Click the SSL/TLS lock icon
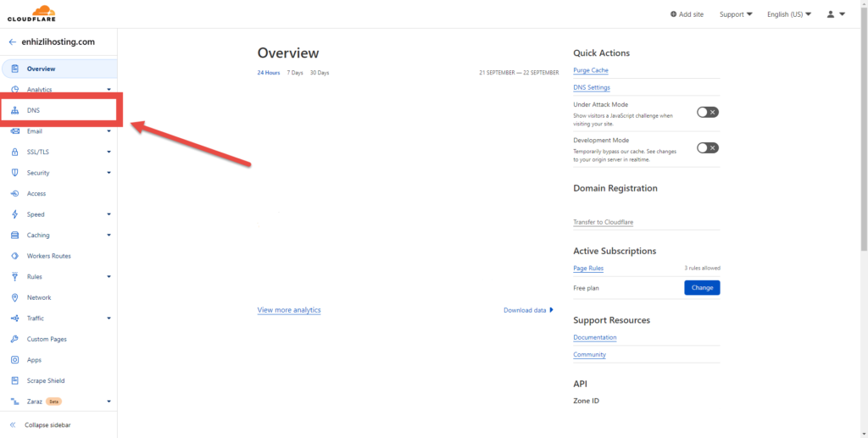This screenshot has width=868, height=438. point(15,152)
